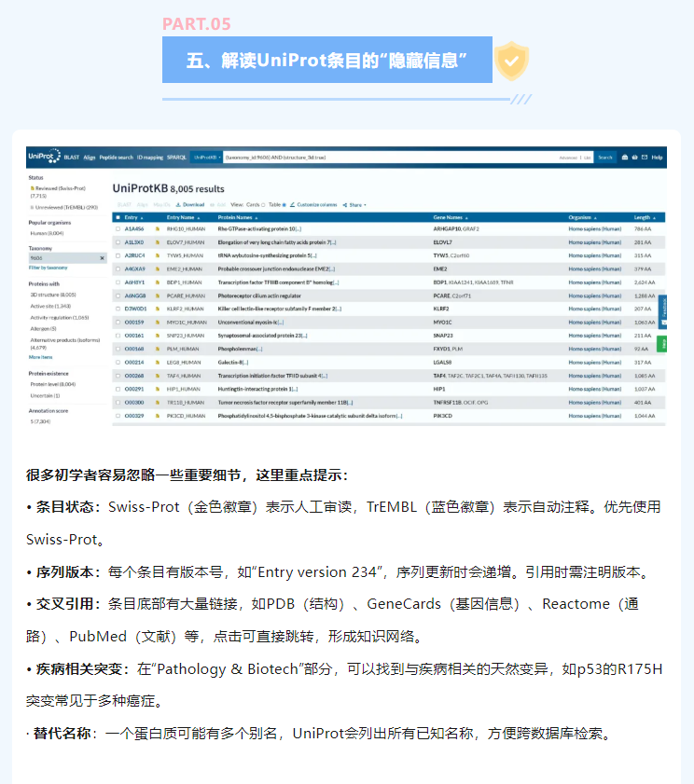Check the box for entry A1A4S6
Screen dimensions: 694x784
click(118, 229)
